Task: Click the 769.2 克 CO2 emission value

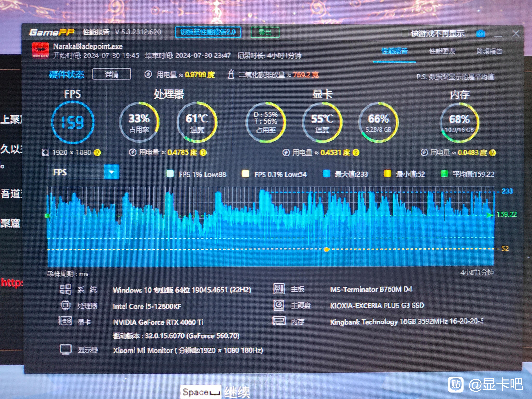Action: pos(306,75)
